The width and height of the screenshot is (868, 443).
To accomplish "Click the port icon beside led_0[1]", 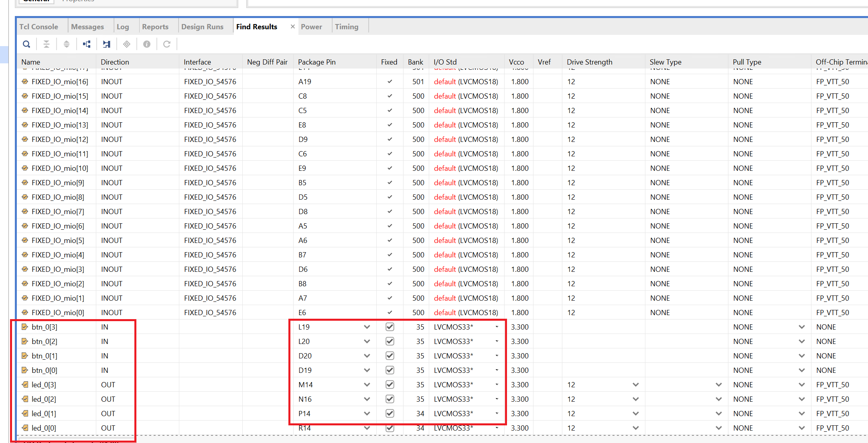I will coord(25,413).
